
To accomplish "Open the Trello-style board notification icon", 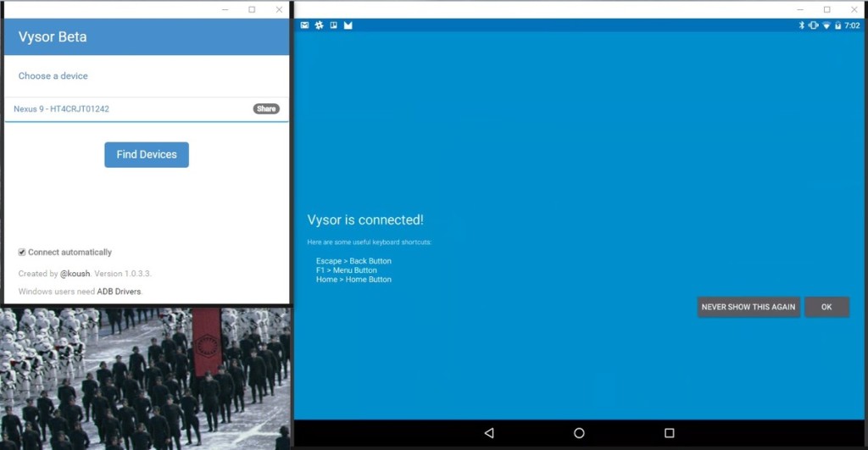I will click(333, 25).
